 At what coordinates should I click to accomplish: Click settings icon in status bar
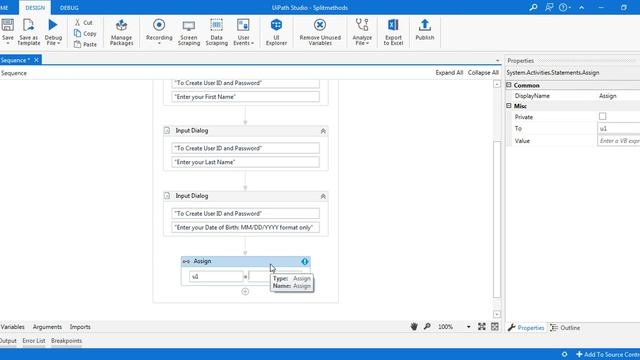[x=564, y=354]
